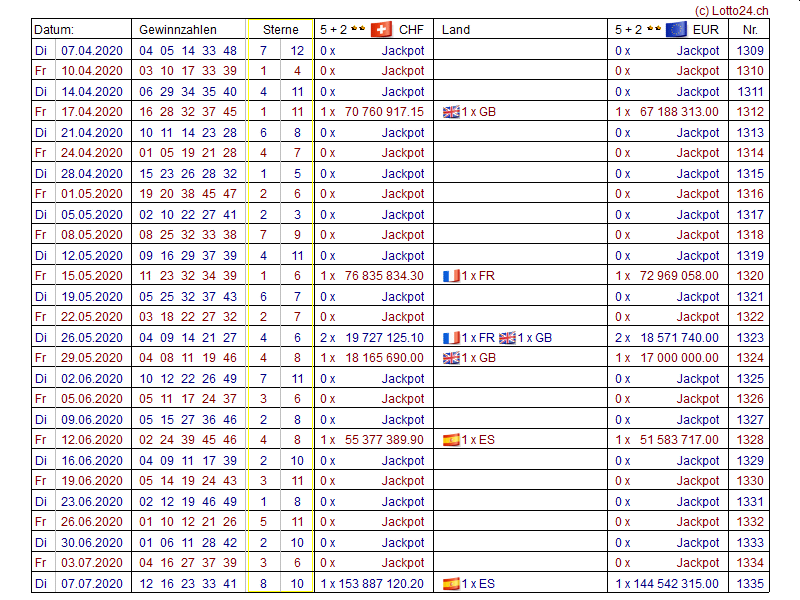Click the Swiss flag in the CHF header
This screenshot has height=600, width=800.
point(381,30)
